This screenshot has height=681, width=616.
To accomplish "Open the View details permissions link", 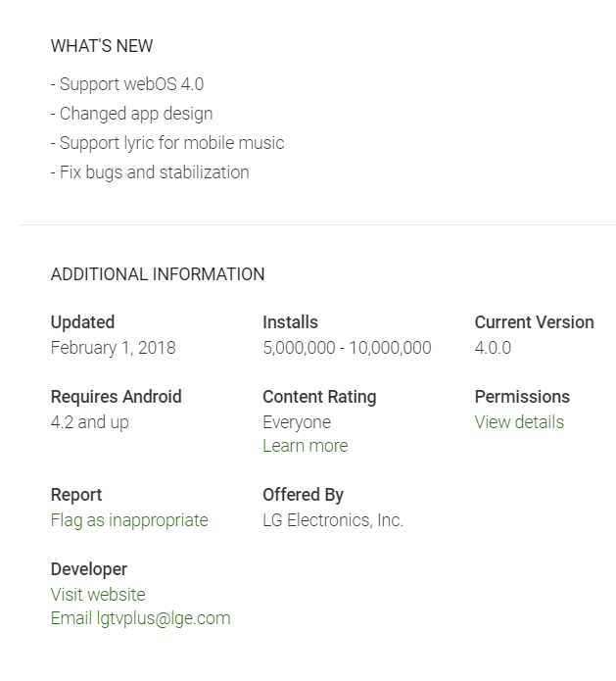I will click(519, 422).
